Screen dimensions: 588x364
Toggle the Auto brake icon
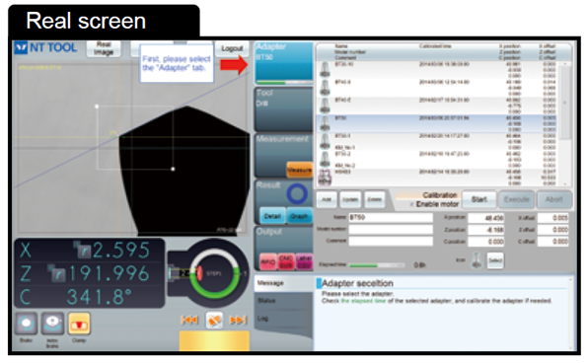click(52, 324)
